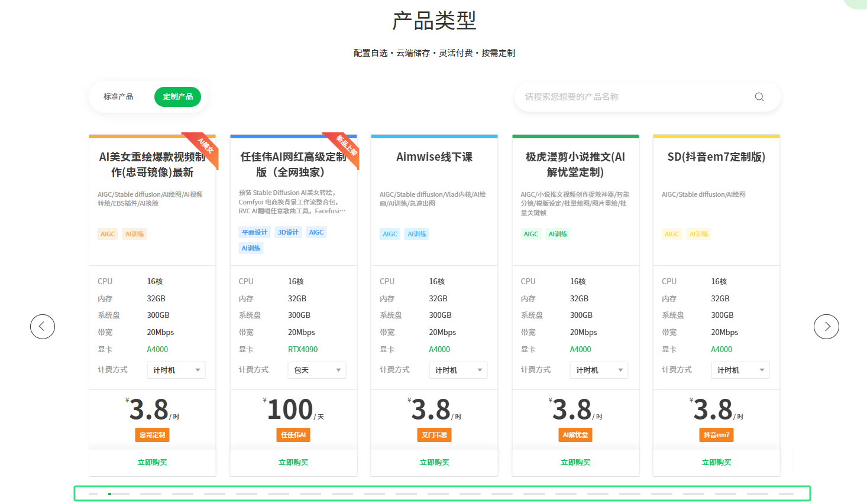This screenshot has height=504, width=867.
Task: Open the SD(抖音em7定制版) card title
Action: coord(717,157)
